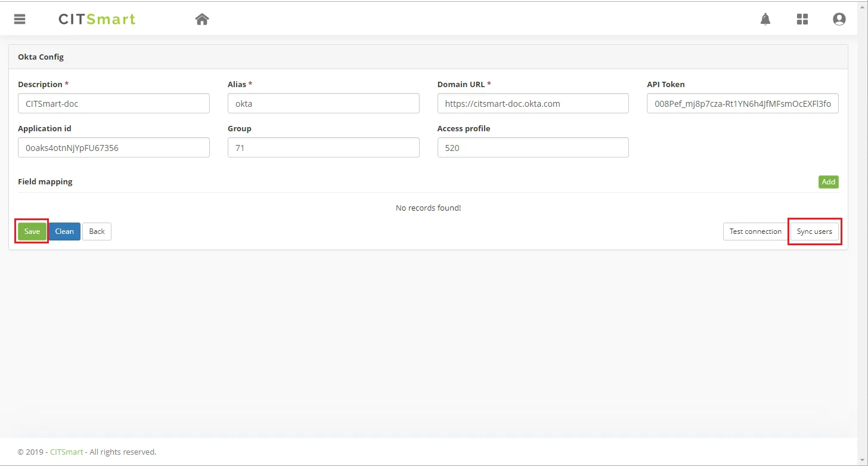868x466 pixels.
Task: Click into the Alias text field
Action: coord(323,103)
